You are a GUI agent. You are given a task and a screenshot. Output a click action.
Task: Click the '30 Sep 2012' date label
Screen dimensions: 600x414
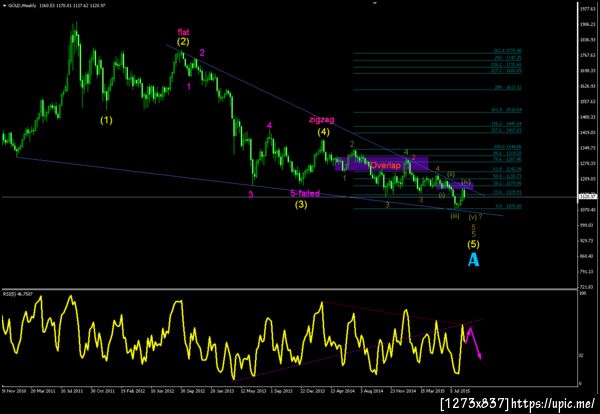pyautogui.click(x=192, y=391)
